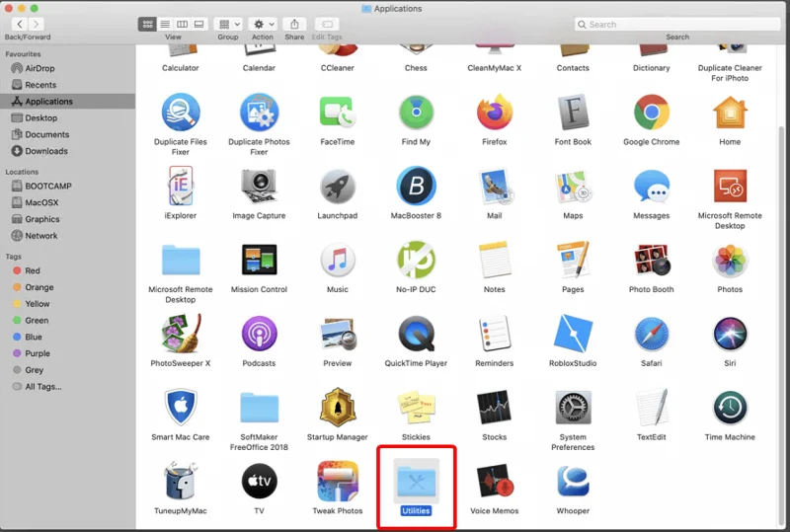This screenshot has height=532, width=790.
Task: Open Mission Control icon
Action: [x=259, y=260]
